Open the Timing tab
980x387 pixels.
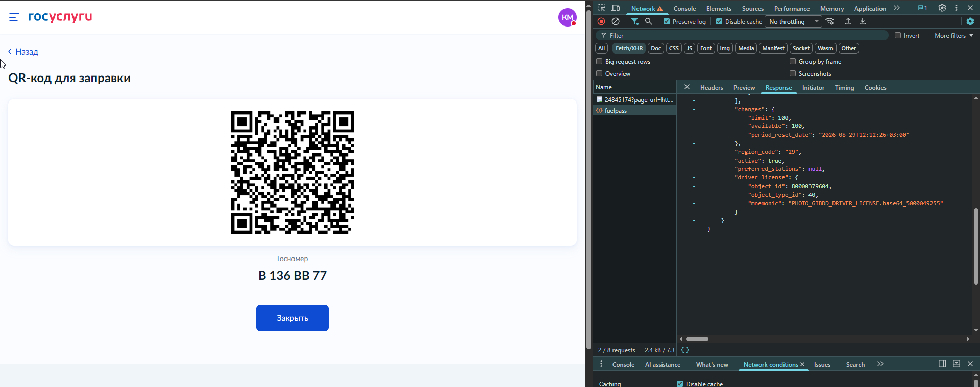[844, 88]
